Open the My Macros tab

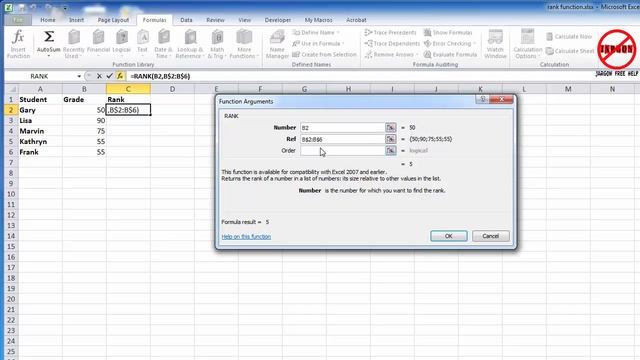(x=318, y=20)
